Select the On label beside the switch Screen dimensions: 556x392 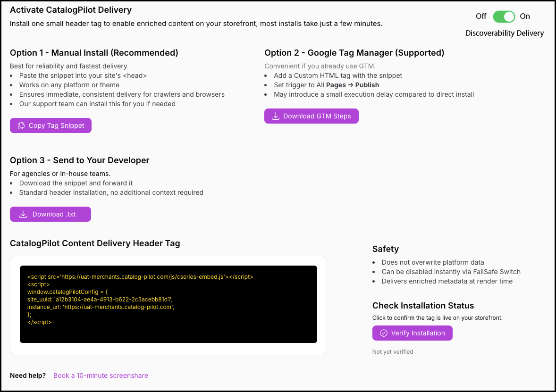click(x=525, y=17)
